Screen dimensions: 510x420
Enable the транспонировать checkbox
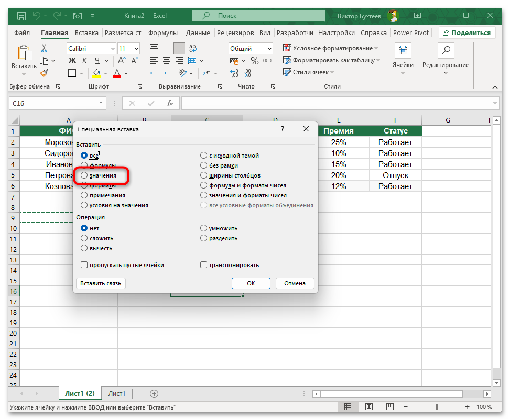click(203, 265)
